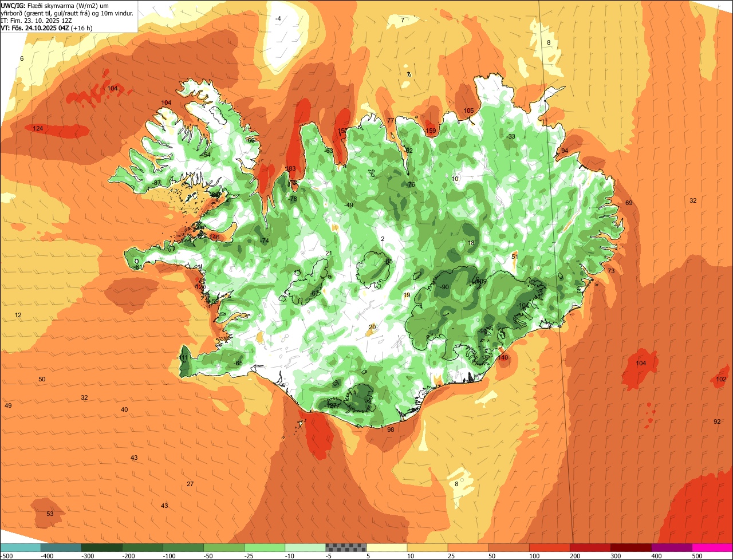This screenshot has height=560, width=733.
Task: Pick the legend swatch between -50 and -25
Action: [224, 547]
